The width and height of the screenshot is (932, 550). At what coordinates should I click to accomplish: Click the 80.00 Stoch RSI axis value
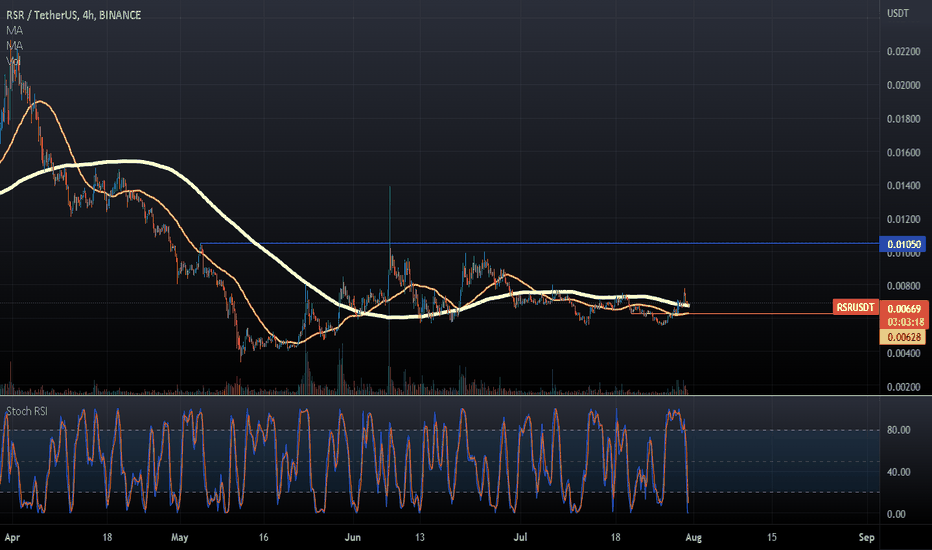(899, 430)
